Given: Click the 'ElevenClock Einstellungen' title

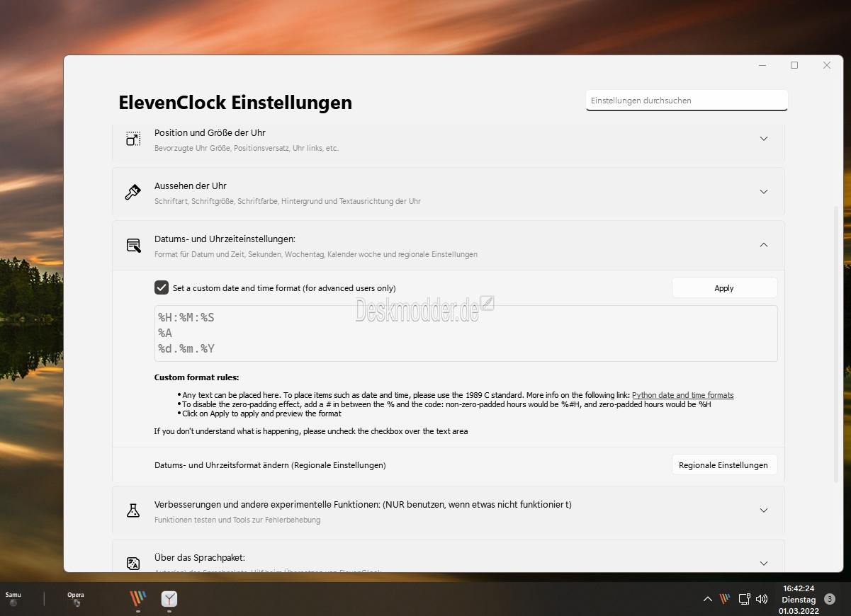Looking at the screenshot, I should [235, 103].
